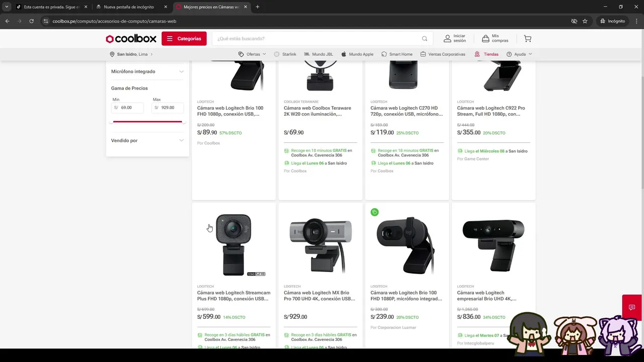Viewport: 644px width, 362px height.
Task: Click browser back arrow
Action: pyautogui.click(x=7, y=21)
